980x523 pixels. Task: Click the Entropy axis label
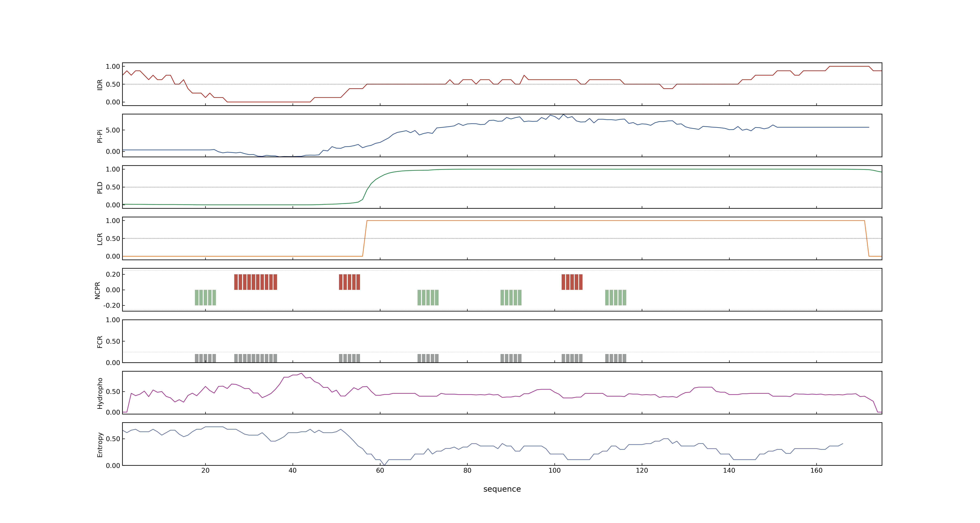100,445
